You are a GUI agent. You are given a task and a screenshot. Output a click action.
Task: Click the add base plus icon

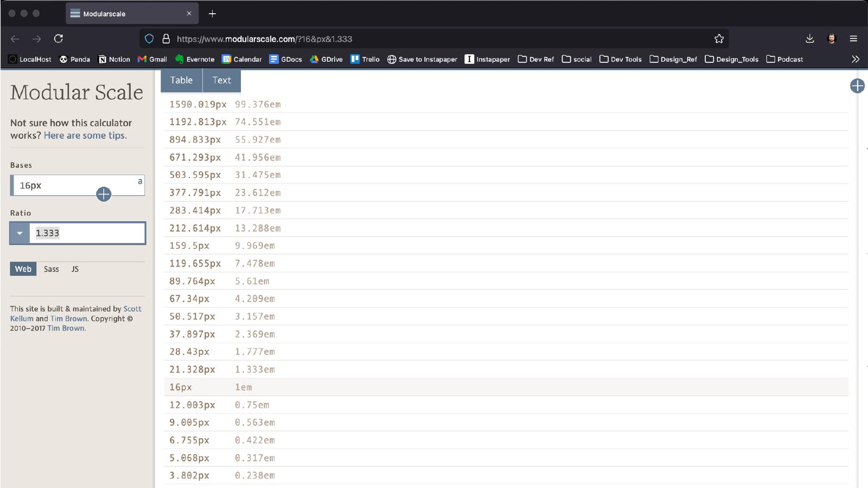tap(104, 194)
